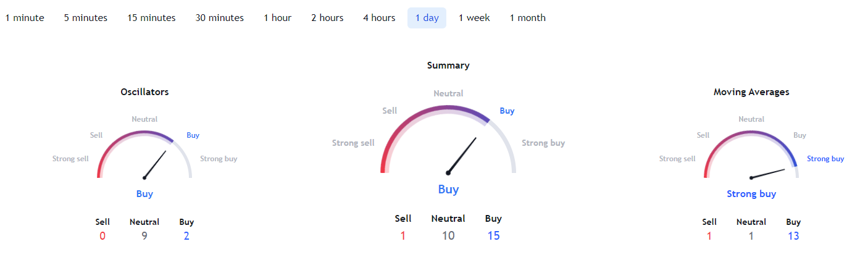Click the Moving Averages Buy count 13

point(793,235)
